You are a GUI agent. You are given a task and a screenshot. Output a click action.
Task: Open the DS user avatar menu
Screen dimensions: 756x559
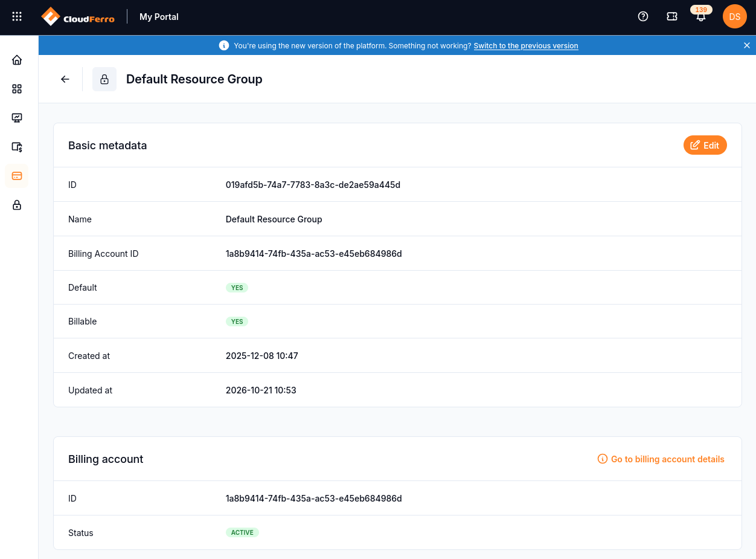pyautogui.click(x=735, y=17)
